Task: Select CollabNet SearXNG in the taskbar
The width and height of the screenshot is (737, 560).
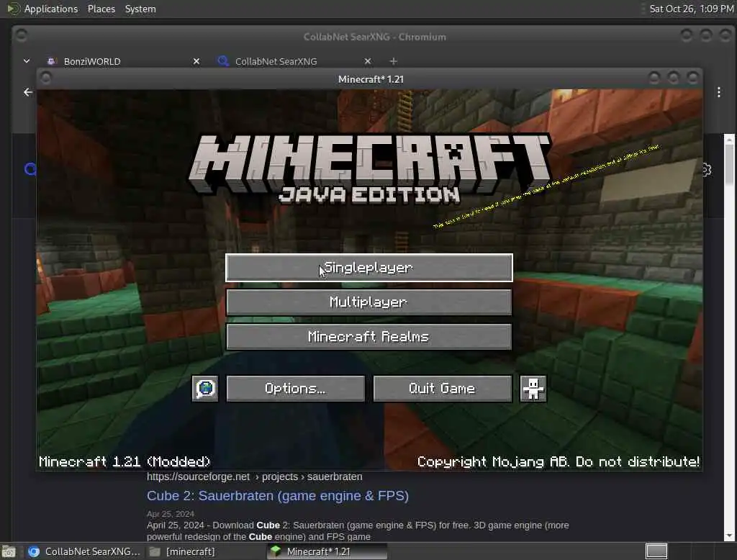Action: pos(84,551)
